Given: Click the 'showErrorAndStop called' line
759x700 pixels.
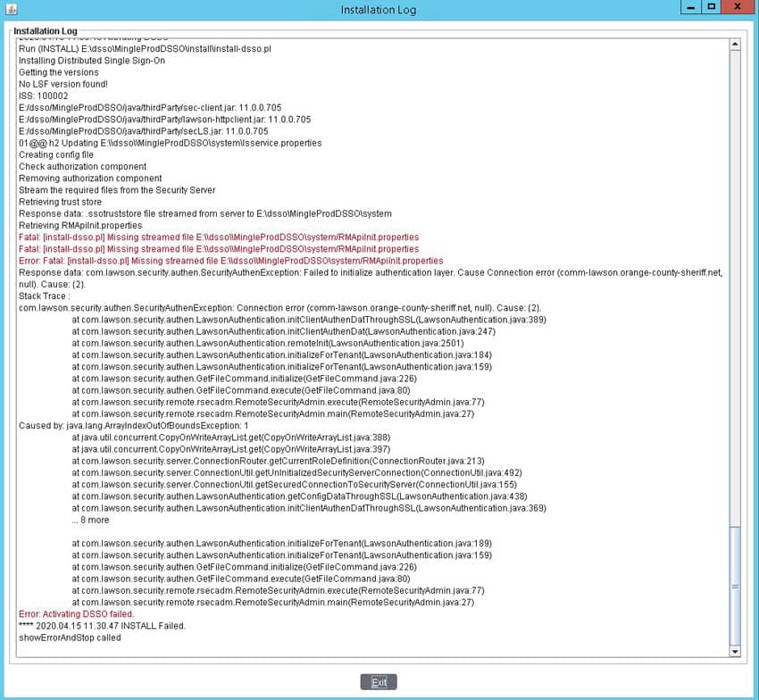Looking at the screenshot, I should 70,637.
